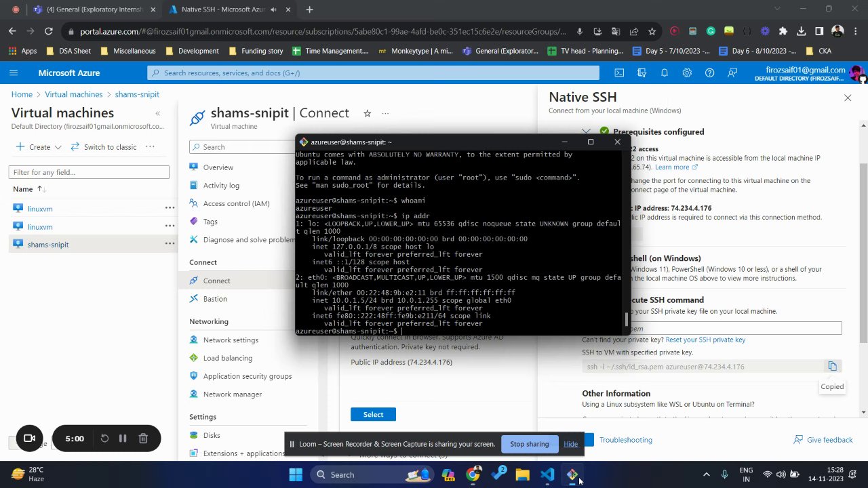Open the Learn more link
The height and width of the screenshot is (488, 868).
pyautogui.click(x=675, y=167)
